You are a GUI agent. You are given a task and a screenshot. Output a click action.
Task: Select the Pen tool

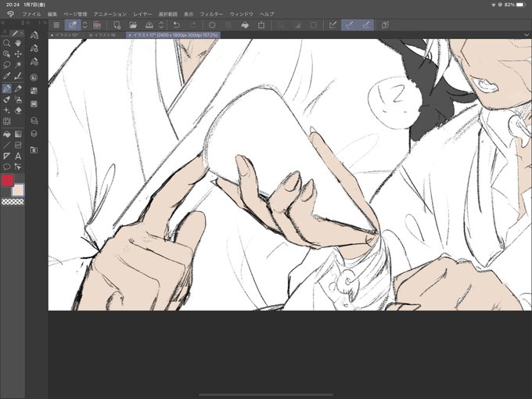click(18, 76)
